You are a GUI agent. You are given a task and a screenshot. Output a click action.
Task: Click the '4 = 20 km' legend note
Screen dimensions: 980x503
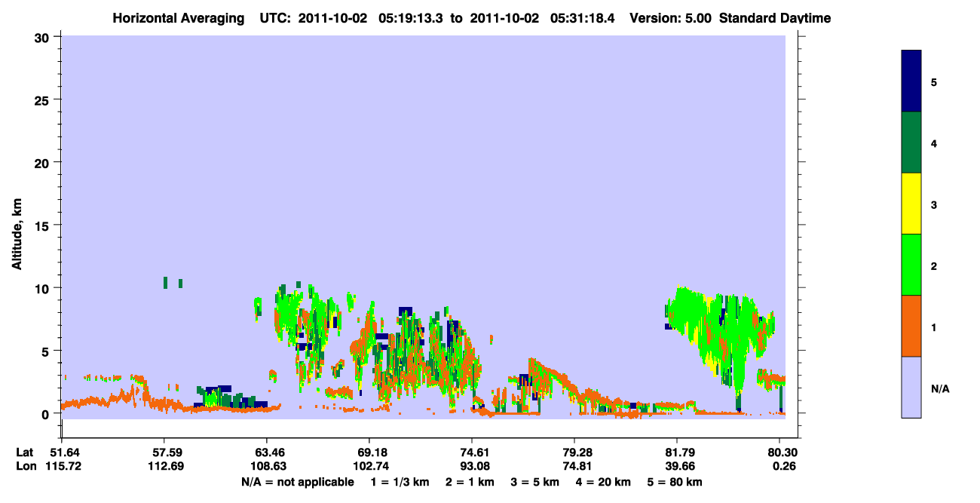click(x=604, y=482)
